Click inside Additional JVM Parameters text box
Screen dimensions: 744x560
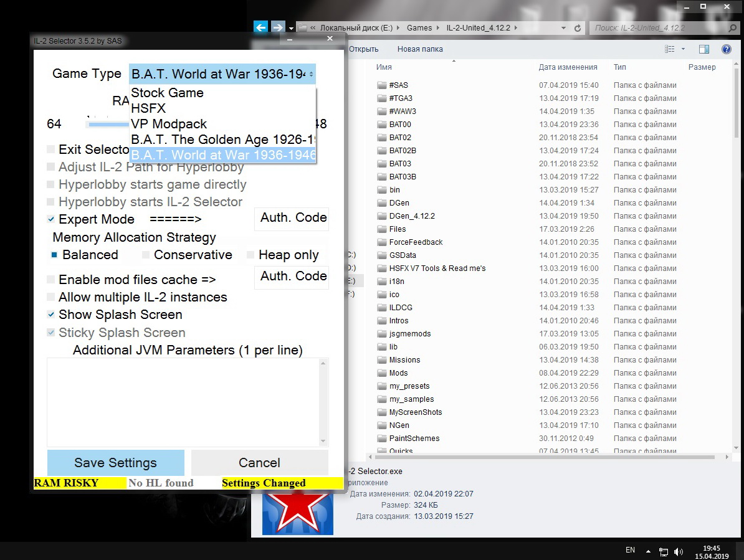pos(183,402)
